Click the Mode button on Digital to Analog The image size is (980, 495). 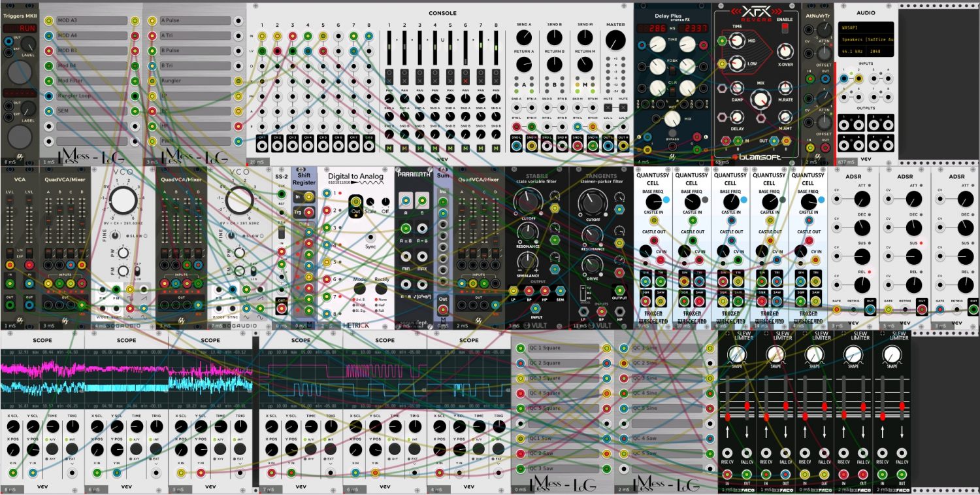(360, 288)
